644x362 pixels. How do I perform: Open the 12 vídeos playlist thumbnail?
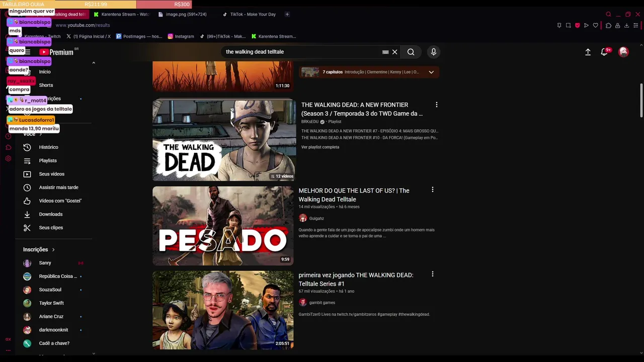pos(224,140)
